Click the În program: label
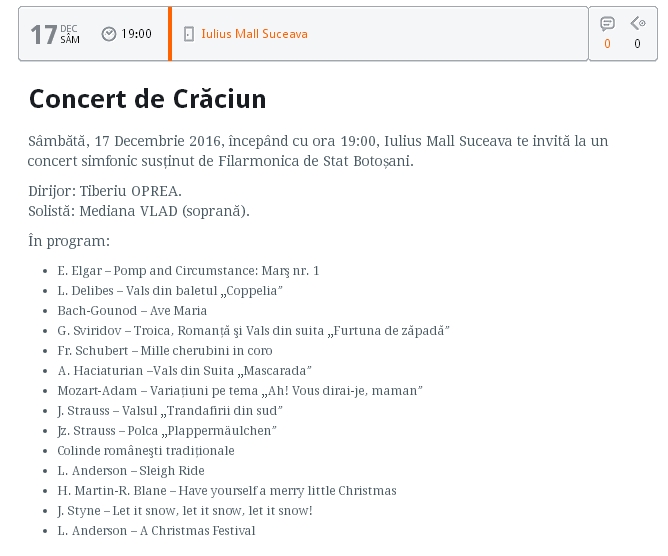Screen dimensions: 668x556 coord(69,241)
